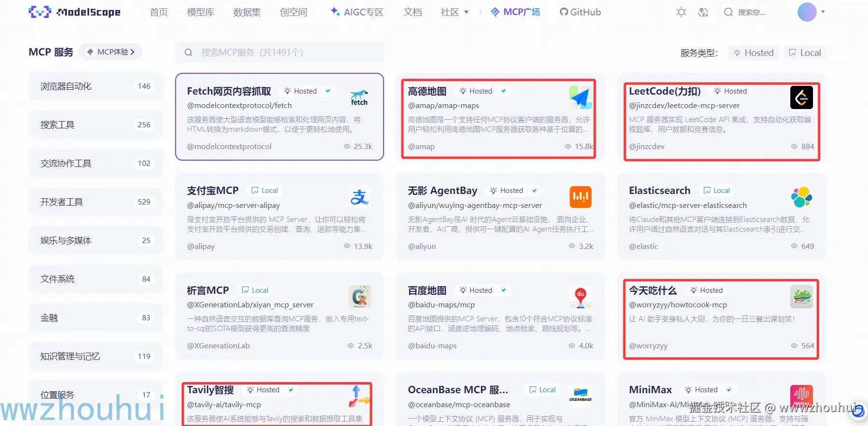This screenshot has width=868, height=426.
Task: Click the Hosted tag on LeetCode card
Action: [730, 91]
